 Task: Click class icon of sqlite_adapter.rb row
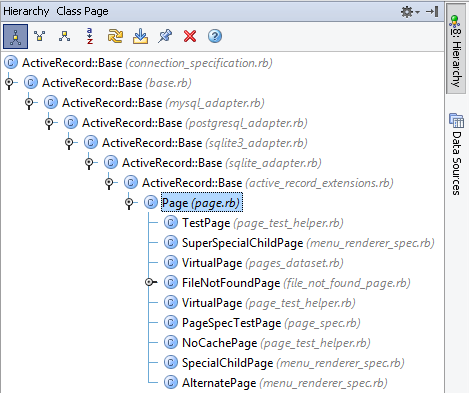click(111, 162)
